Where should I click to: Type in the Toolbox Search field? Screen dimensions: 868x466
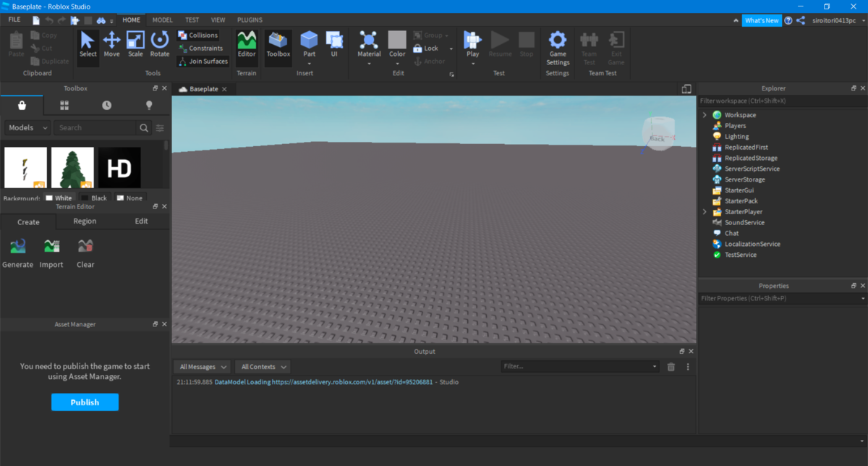coord(96,127)
